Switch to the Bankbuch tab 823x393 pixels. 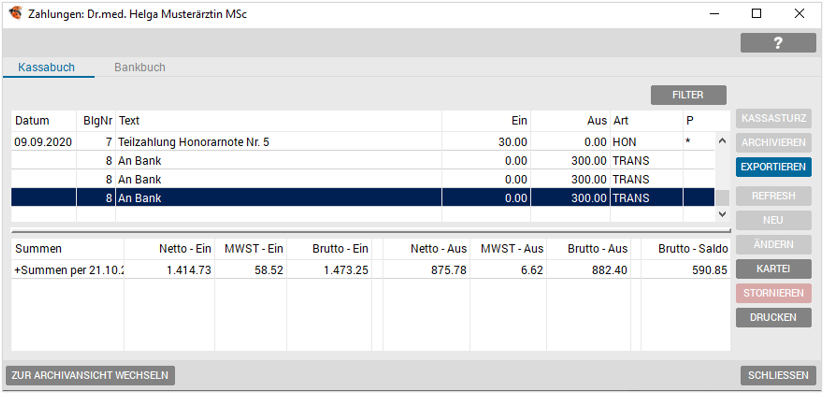tap(140, 67)
